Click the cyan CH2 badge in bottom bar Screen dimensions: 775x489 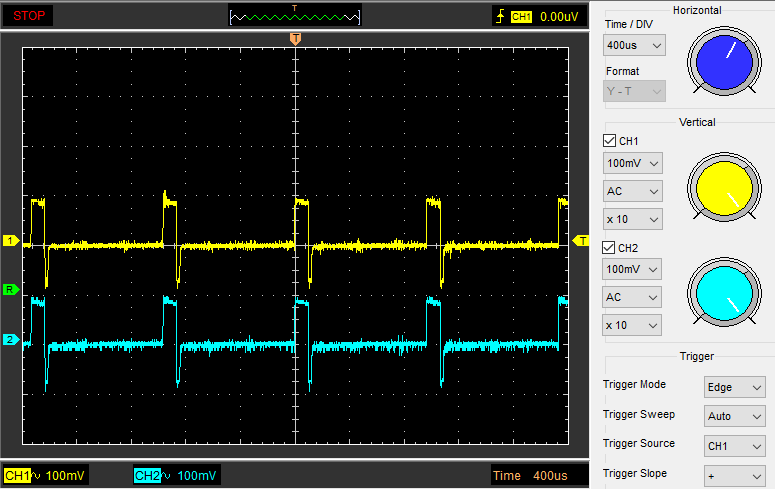pyautogui.click(x=147, y=475)
